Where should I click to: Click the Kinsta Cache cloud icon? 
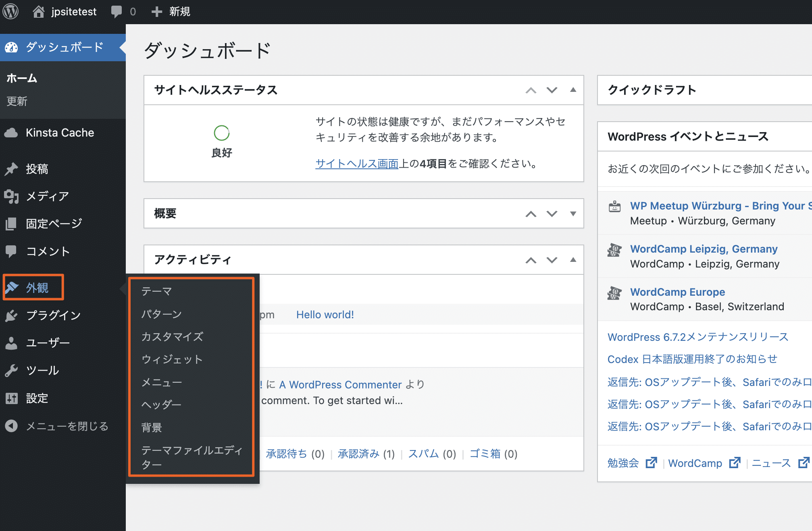pyautogui.click(x=11, y=133)
